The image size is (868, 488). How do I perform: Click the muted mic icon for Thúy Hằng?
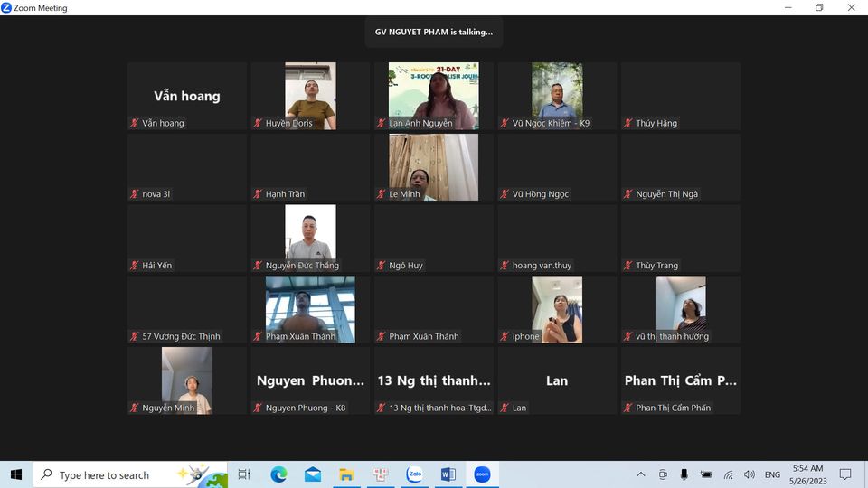[x=627, y=123]
